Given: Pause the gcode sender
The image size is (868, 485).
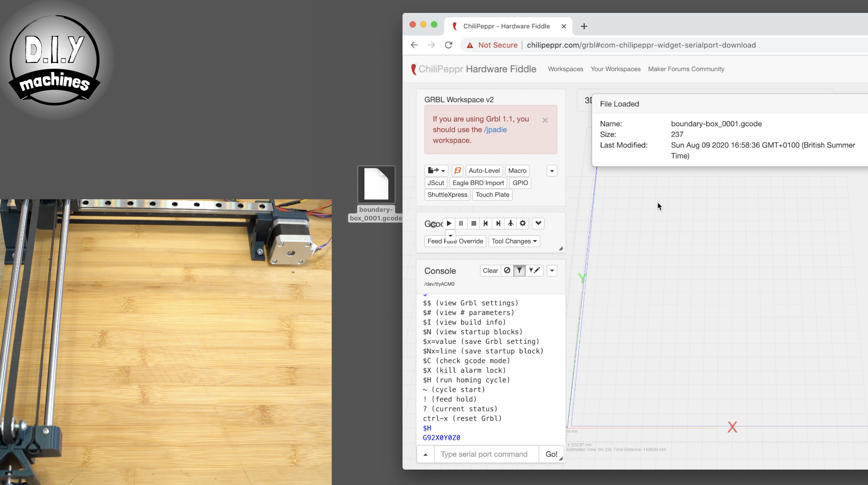Looking at the screenshot, I should pyautogui.click(x=461, y=223).
